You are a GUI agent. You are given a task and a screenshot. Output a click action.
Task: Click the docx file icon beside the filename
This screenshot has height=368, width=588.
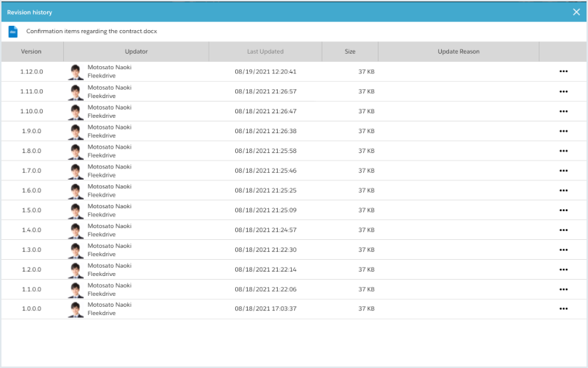point(13,32)
